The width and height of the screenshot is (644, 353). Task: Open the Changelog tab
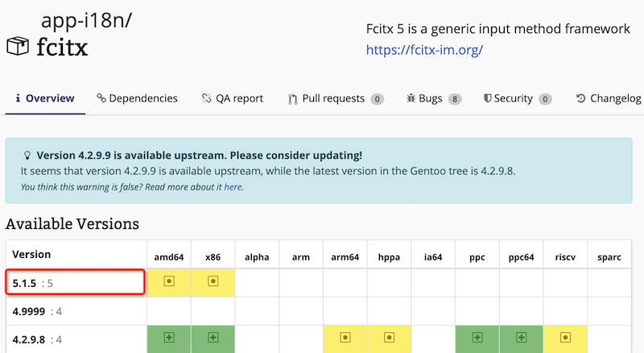tap(609, 98)
